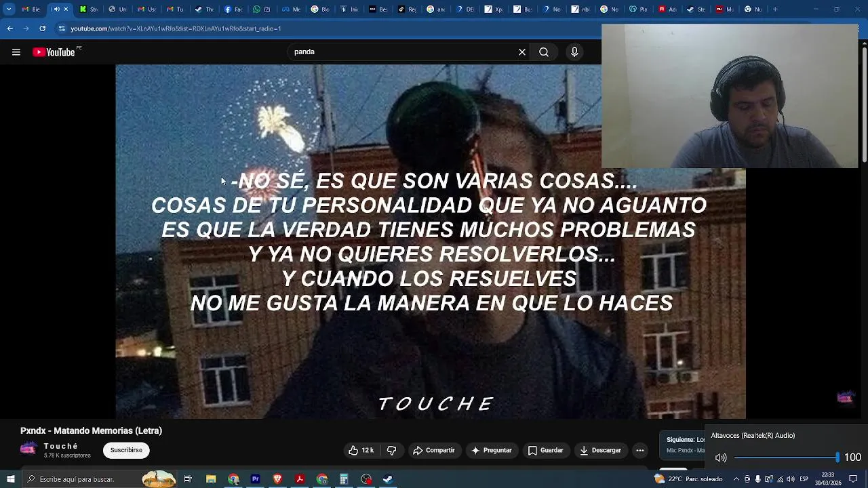Share the video with Compartir
The width and height of the screenshot is (868, 488).
(x=434, y=450)
